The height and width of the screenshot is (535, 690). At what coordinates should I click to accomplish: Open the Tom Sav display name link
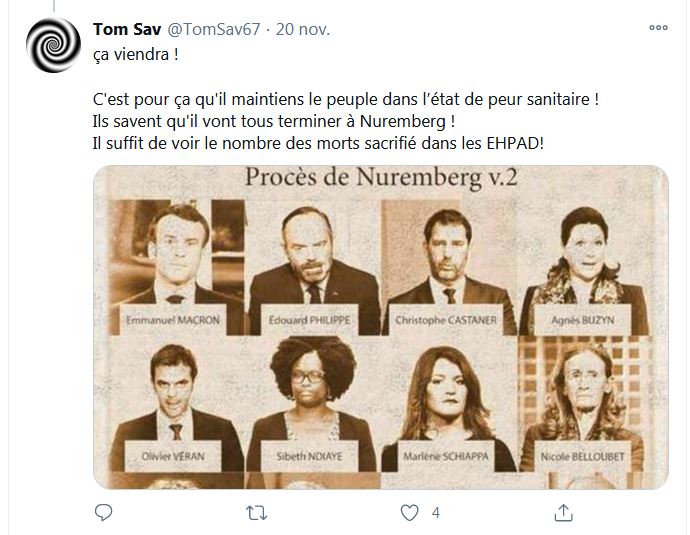pyautogui.click(x=126, y=29)
